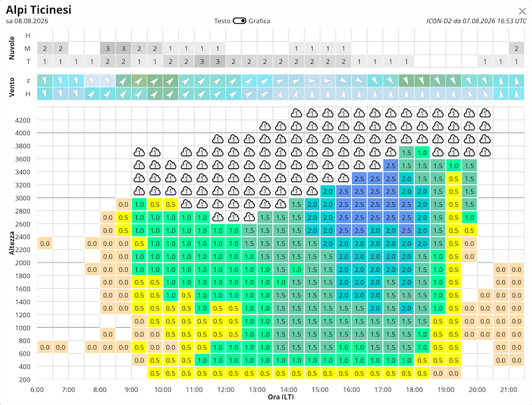Click 2.0 cell at 17:30 between 1200 and 1400
The image size is (532, 405).
point(406,309)
